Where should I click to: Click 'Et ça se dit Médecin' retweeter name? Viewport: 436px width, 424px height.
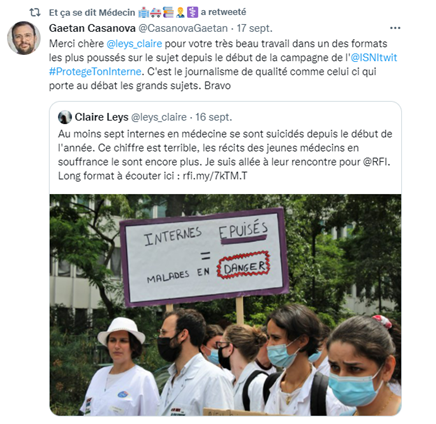(92, 13)
